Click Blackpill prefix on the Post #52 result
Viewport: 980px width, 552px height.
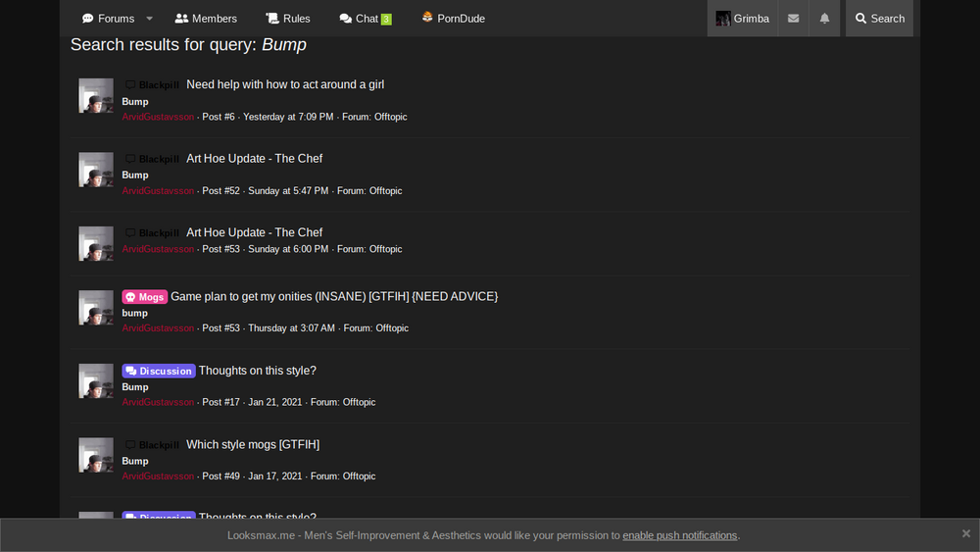point(153,159)
